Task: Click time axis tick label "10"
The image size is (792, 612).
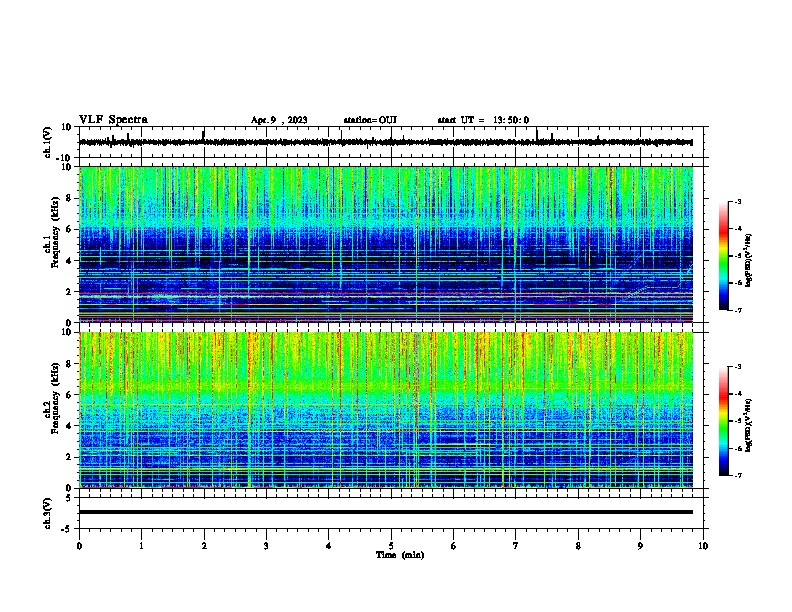Action: pos(703,546)
